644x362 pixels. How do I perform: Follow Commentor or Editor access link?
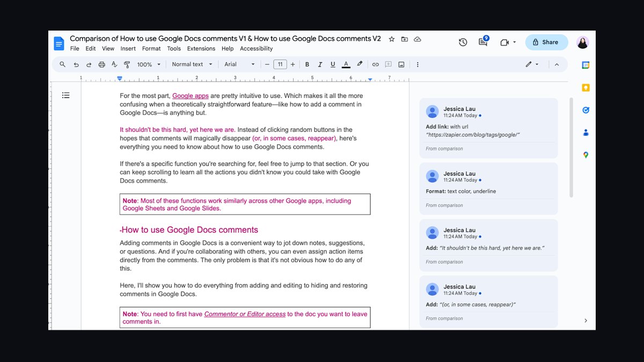245,314
